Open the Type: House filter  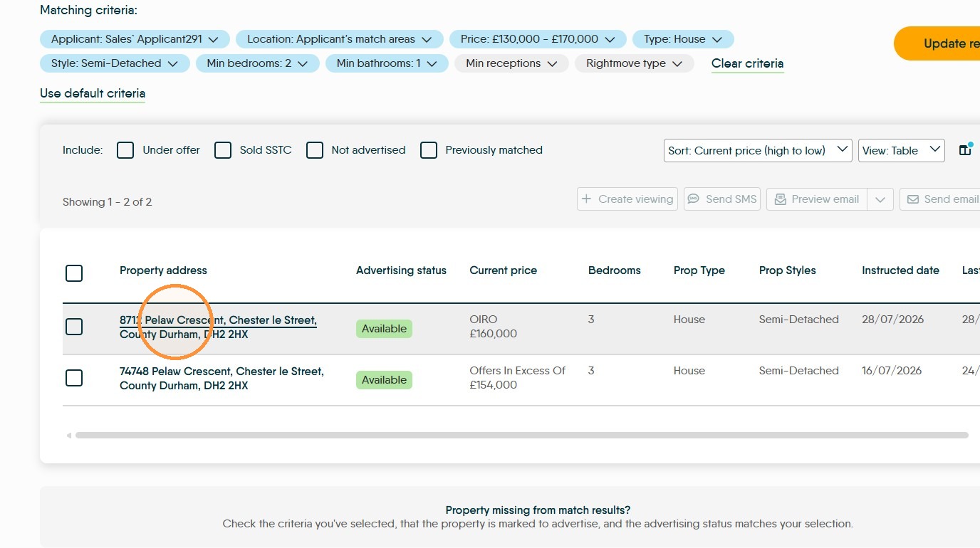(x=683, y=39)
